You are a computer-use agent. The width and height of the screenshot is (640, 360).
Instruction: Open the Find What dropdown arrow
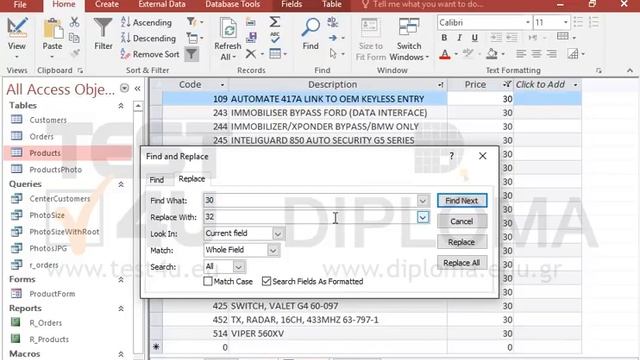click(x=423, y=200)
